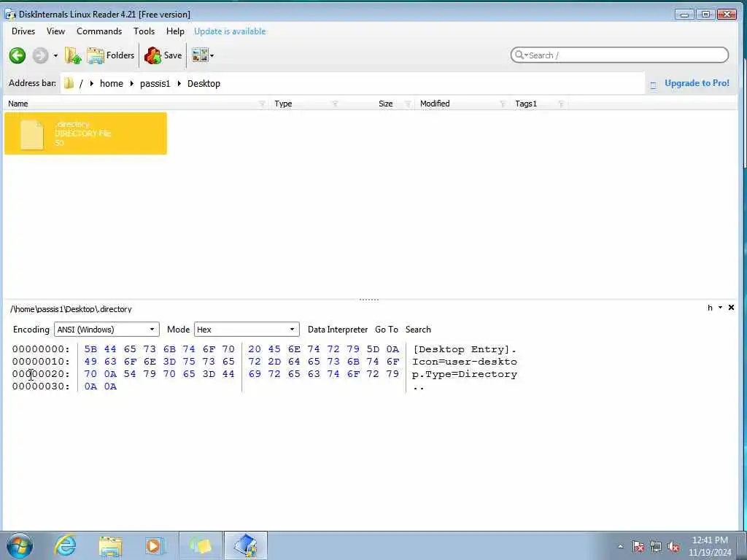The height and width of the screenshot is (560, 747).
Task: Toggle the Folders pane button
Action: 111,55
